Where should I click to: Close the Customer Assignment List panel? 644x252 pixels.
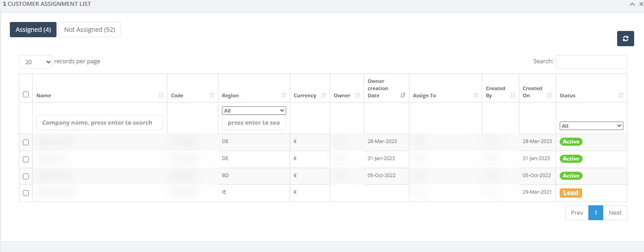(x=641, y=4)
